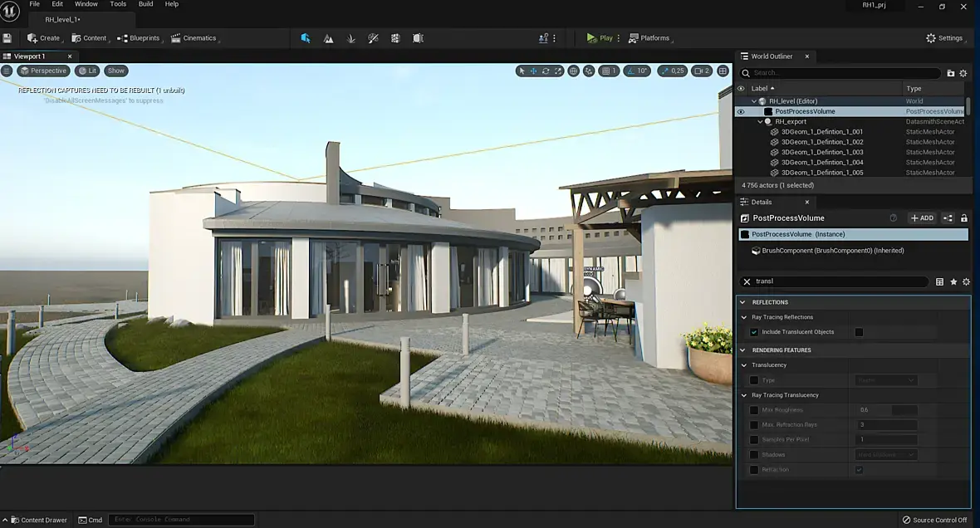
Task: Collapse Ray Tracing Translucency subsection
Action: pos(744,395)
